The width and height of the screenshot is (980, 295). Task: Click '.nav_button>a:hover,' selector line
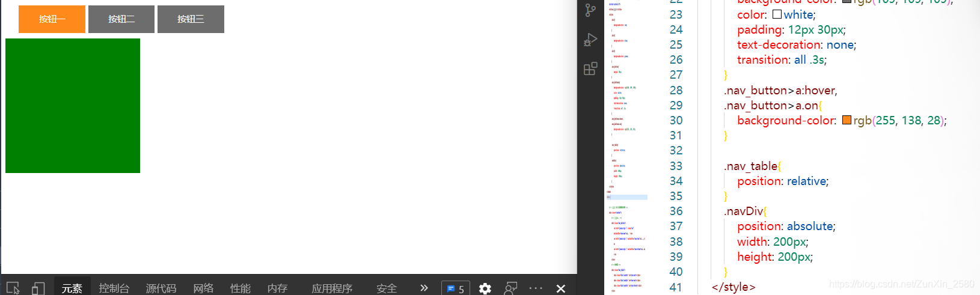click(x=780, y=90)
